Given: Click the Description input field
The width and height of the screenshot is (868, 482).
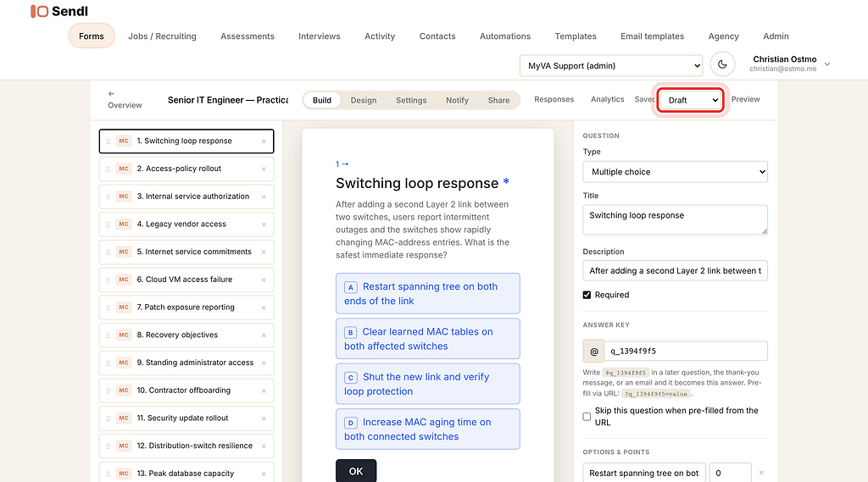Looking at the screenshot, I should point(676,270).
